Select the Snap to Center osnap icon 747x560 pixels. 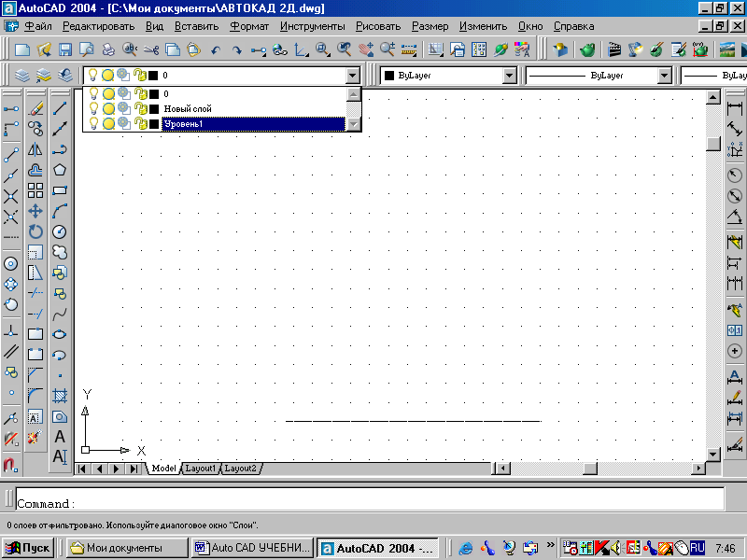[x=11, y=264]
